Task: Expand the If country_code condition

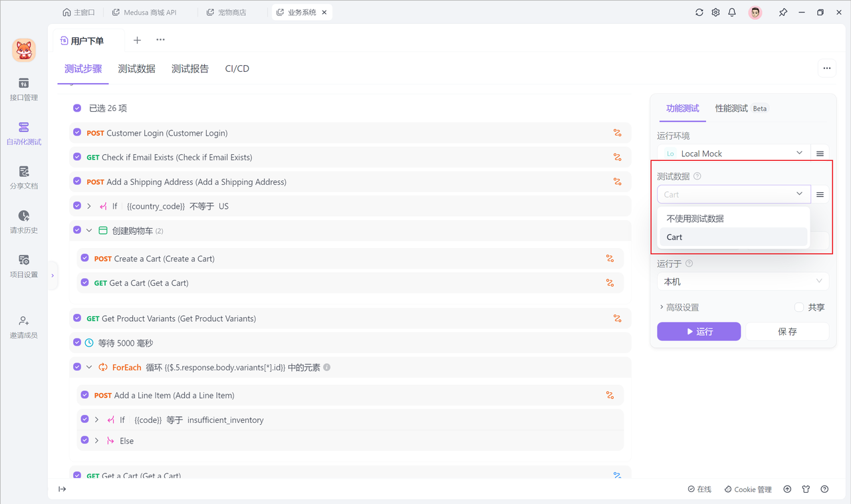Action: 89,206
